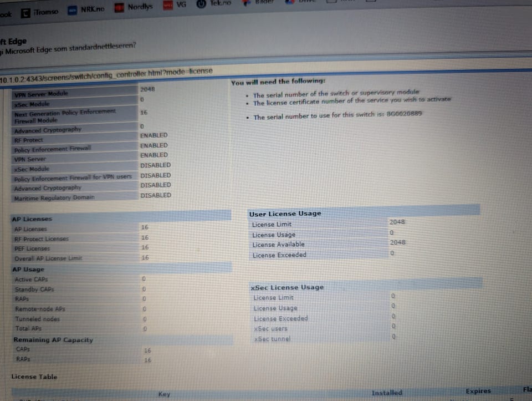Viewport: 532px width, 401px height.
Task: Select value 0 beside xSec tunnel
Action: point(393,337)
